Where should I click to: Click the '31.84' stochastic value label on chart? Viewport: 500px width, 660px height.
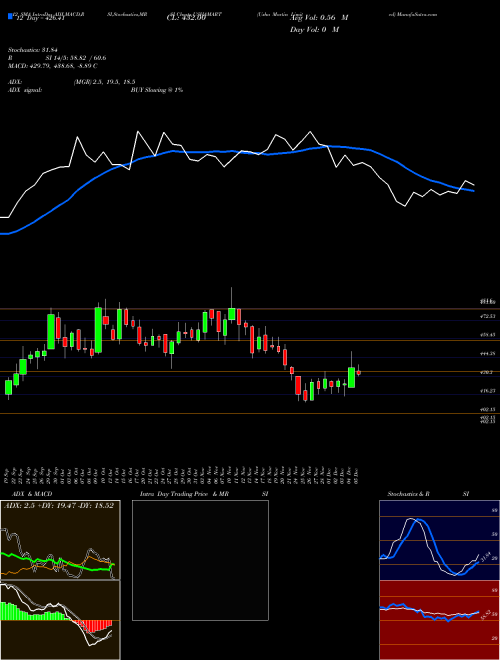(484, 556)
